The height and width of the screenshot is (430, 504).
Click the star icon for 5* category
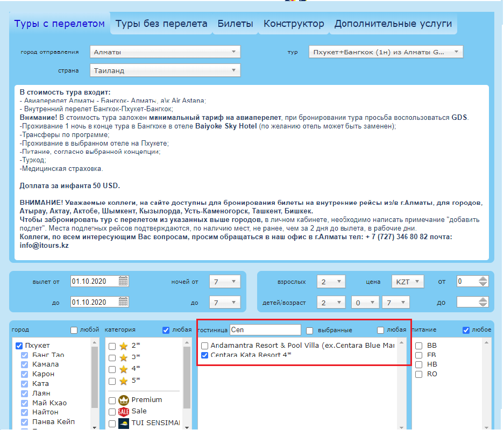[123, 381]
